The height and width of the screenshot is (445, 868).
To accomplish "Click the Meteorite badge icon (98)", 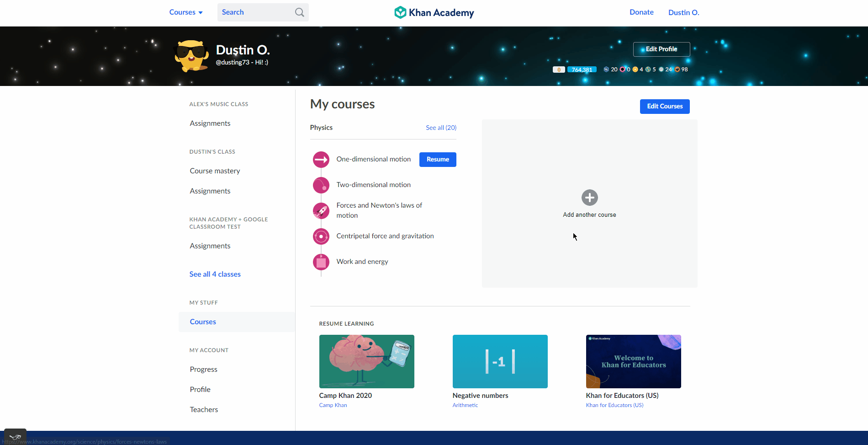I will pyautogui.click(x=677, y=70).
